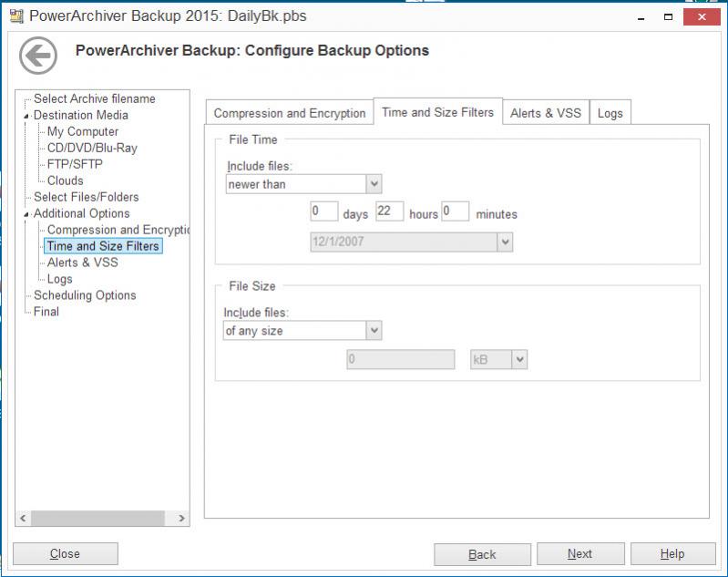Viewport: 728px width, 577px height.
Task: Click the days input field
Action: (x=324, y=211)
